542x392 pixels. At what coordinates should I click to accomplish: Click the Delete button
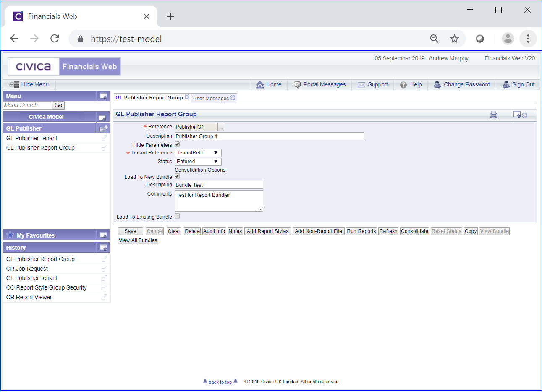[192, 231]
